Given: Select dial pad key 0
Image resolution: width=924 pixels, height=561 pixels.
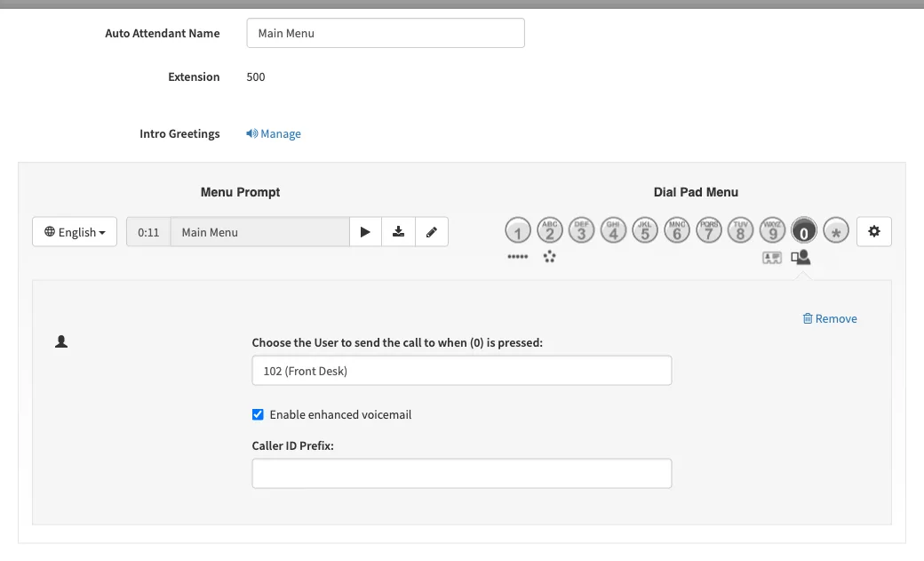Looking at the screenshot, I should (x=804, y=230).
